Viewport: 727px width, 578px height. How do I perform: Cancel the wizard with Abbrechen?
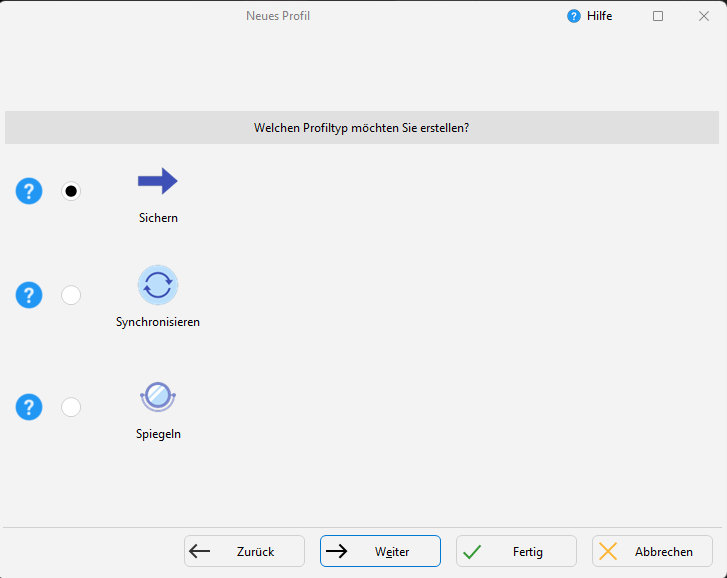tap(652, 551)
